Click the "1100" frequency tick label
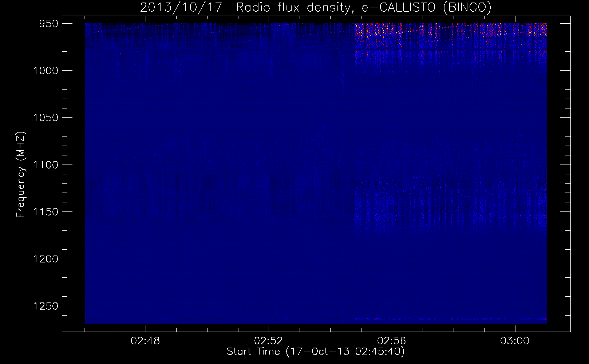This screenshot has width=589, height=364. pos(46,165)
